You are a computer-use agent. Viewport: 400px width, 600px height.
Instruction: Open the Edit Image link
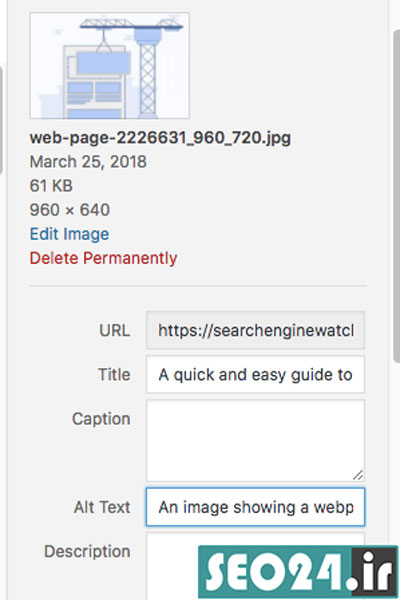(69, 234)
